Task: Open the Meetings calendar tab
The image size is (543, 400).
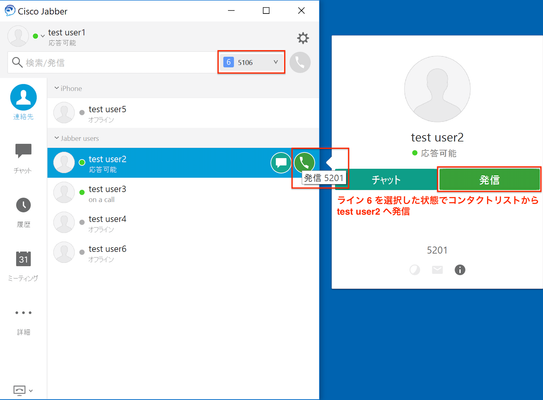Action: [23, 266]
